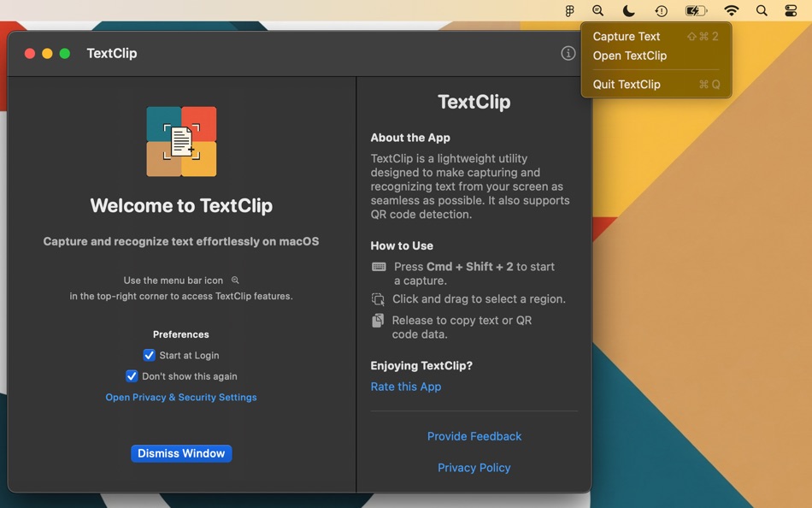812x508 pixels.
Task: Uncheck Start at Login
Action: tap(149, 355)
